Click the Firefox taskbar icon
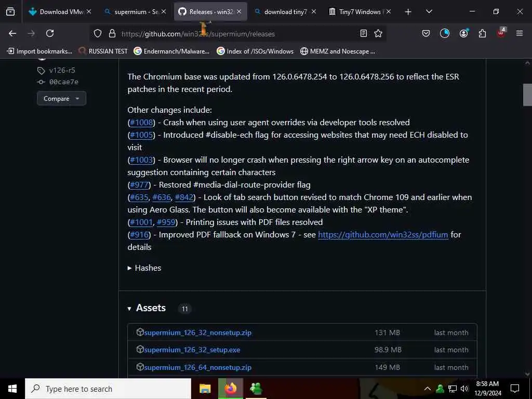This screenshot has width=532, height=399. [x=230, y=389]
